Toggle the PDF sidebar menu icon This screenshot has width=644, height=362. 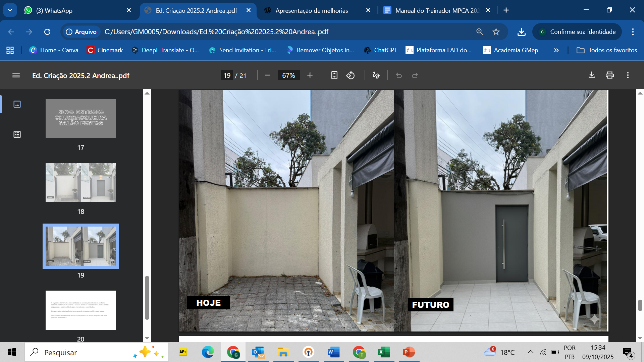16,75
